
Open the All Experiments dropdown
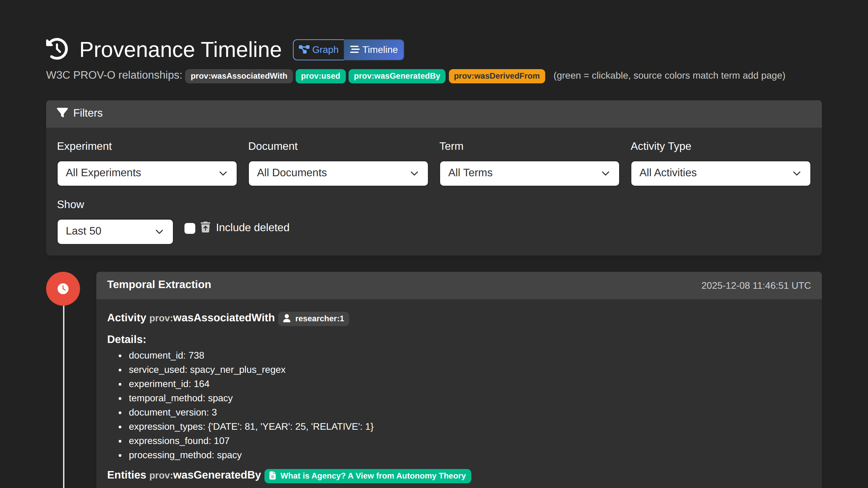click(x=147, y=173)
